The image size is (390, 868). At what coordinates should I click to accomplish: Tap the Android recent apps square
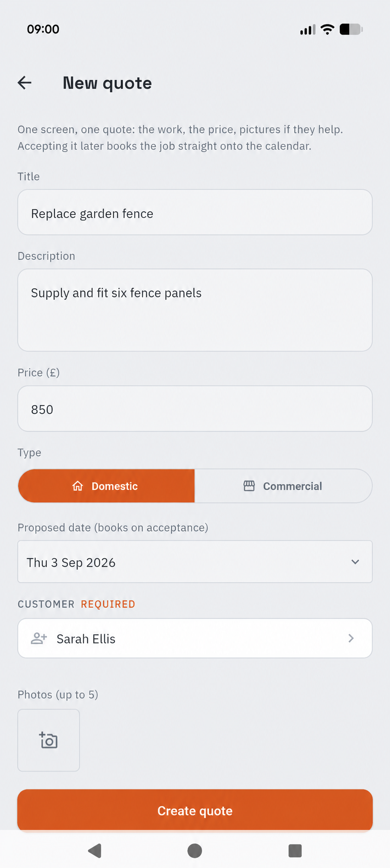click(295, 850)
